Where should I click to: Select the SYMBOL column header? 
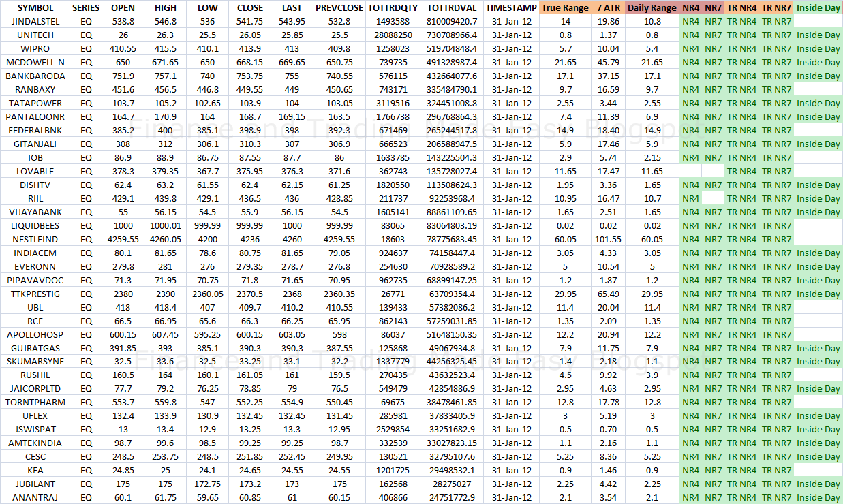pyautogui.click(x=35, y=7)
